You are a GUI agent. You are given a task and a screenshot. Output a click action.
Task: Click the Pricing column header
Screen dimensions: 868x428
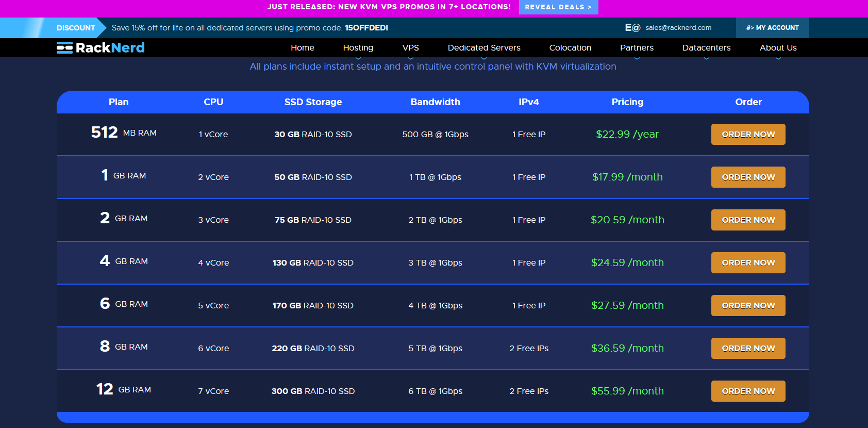(627, 102)
